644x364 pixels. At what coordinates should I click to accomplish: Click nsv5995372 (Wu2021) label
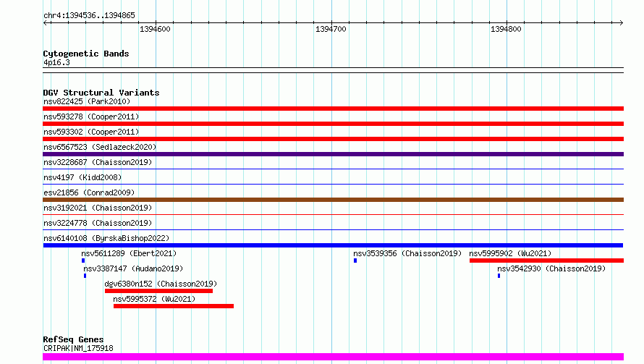(154, 299)
